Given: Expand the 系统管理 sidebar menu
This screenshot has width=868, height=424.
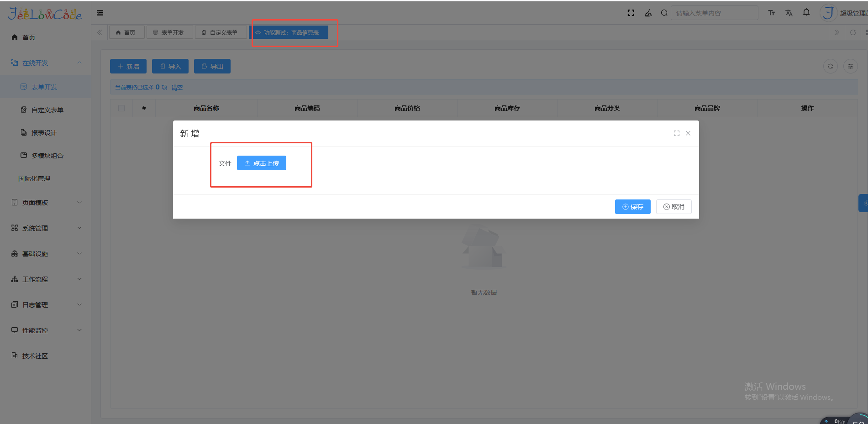Looking at the screenshot, I should [46, 228].
